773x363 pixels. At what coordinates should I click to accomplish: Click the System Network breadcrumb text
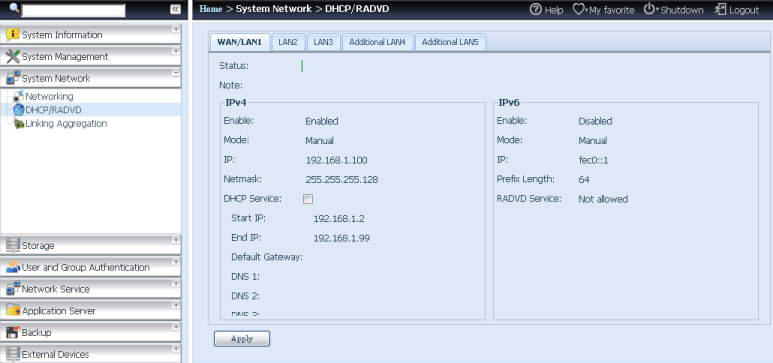pos(274,9)
